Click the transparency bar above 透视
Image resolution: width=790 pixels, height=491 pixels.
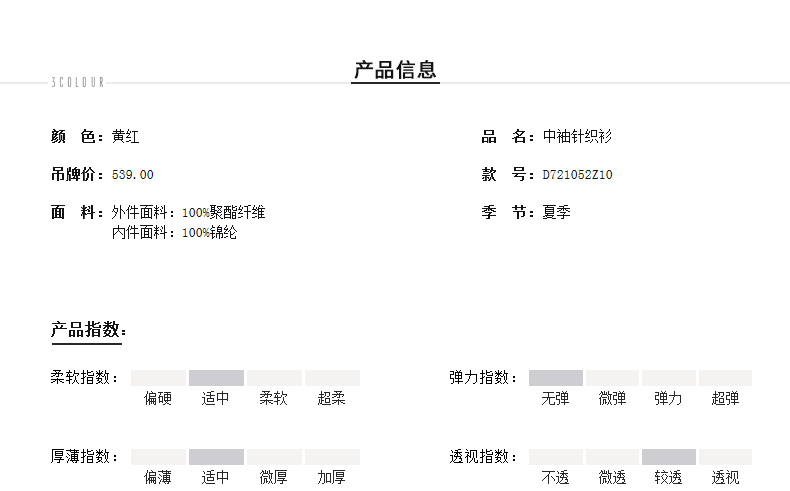click(725, 457)
